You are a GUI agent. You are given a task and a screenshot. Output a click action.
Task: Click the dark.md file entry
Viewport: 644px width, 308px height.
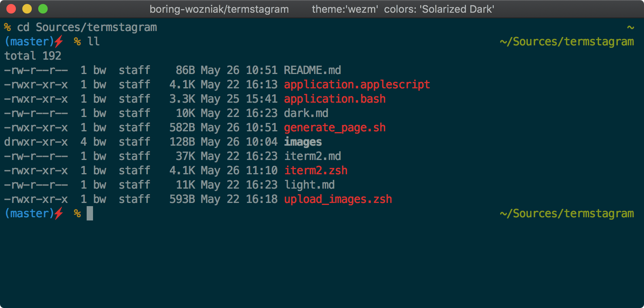(x=306, y=113)
